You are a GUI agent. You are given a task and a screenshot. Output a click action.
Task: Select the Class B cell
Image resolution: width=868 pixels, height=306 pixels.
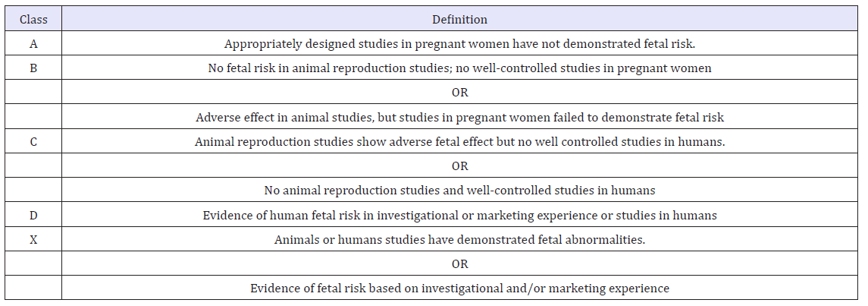33,68
